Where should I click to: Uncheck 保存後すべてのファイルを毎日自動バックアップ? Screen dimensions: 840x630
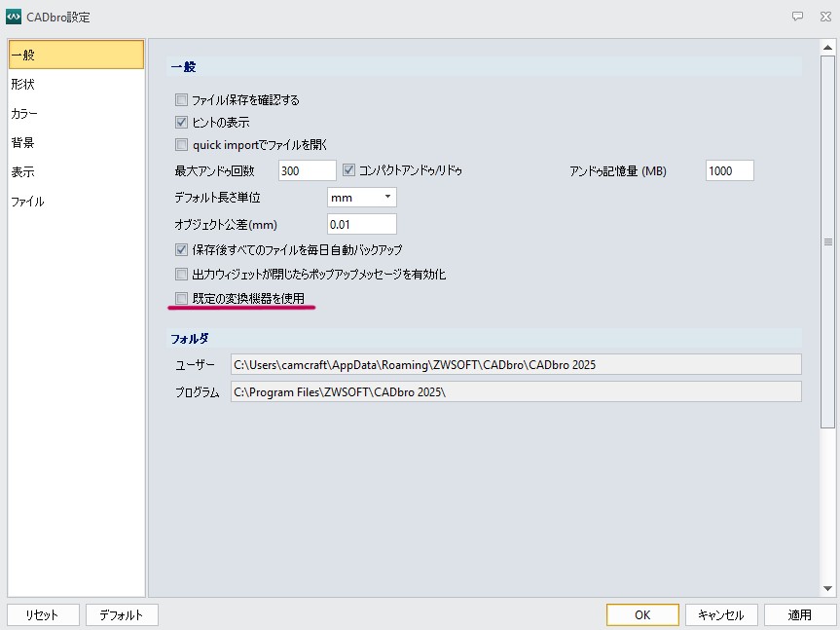coord(182,249)
